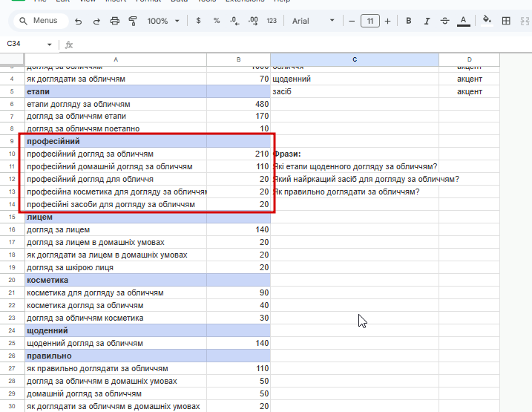Click value 480 in column B

click(238, 104)
